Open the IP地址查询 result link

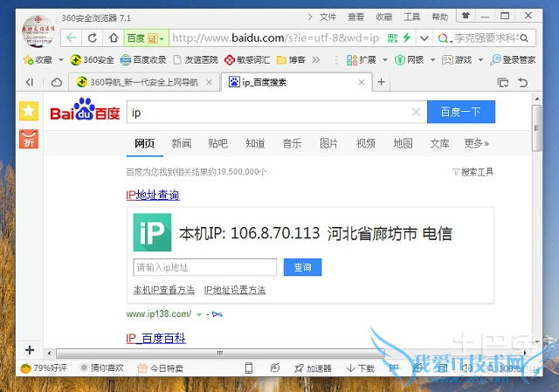click(x=153, y=195)
